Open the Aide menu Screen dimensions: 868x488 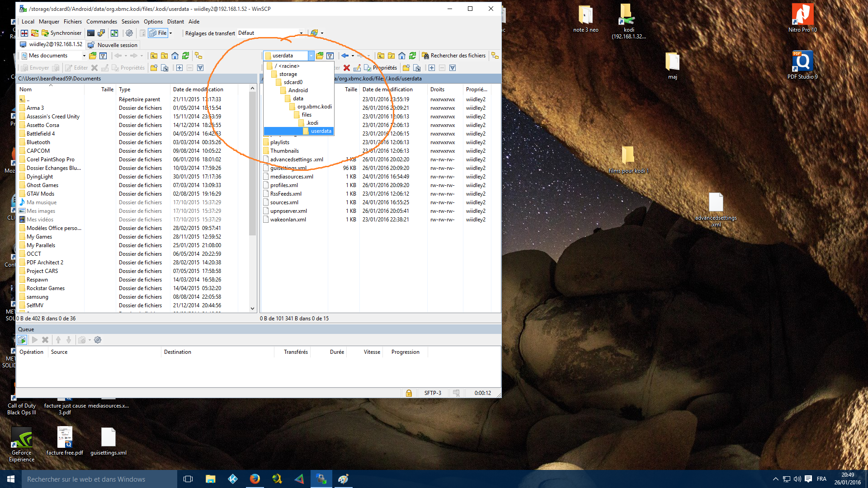tap(194, 21)
